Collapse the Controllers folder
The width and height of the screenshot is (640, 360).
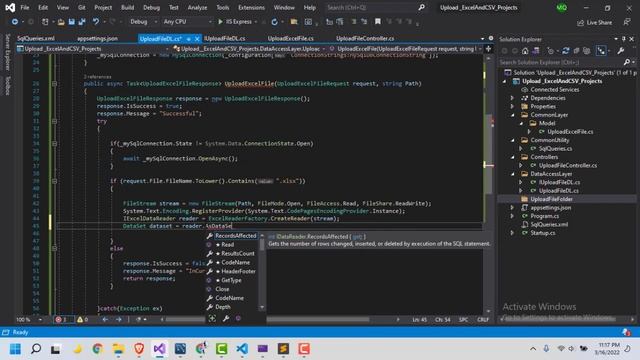pos(513,157)
